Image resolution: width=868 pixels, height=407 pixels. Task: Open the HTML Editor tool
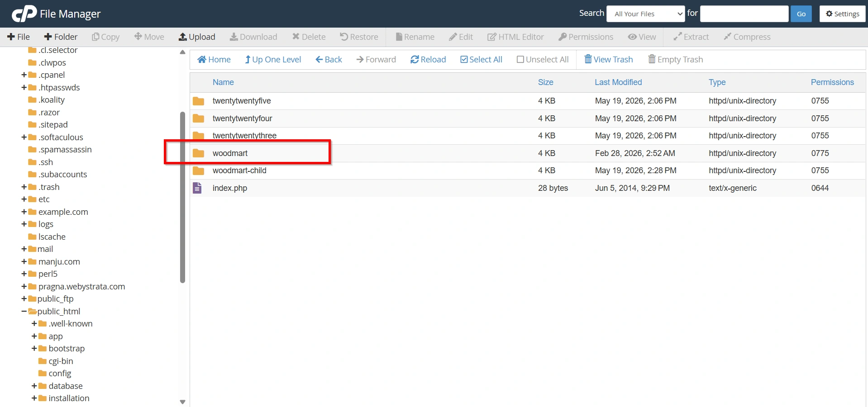(515, 37)
